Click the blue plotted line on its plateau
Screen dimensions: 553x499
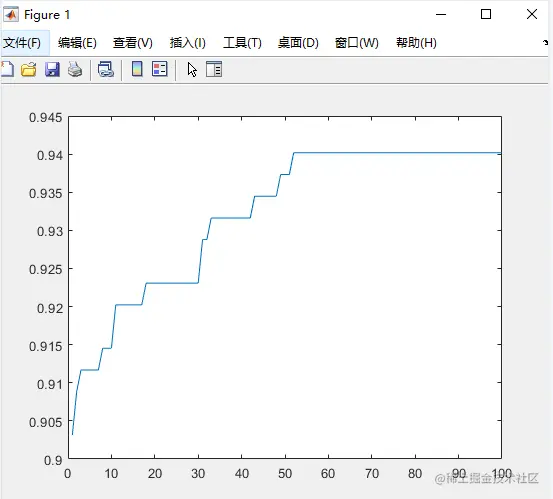[397, 153]
